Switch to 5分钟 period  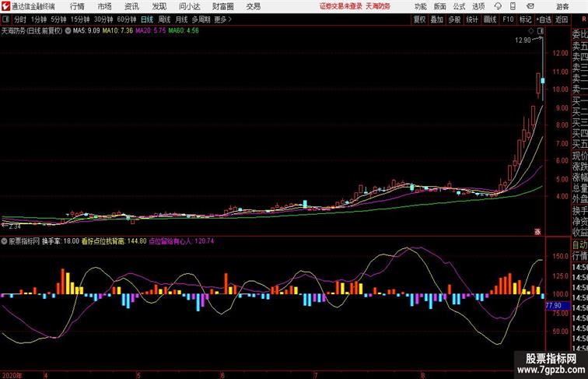[58, 19]
